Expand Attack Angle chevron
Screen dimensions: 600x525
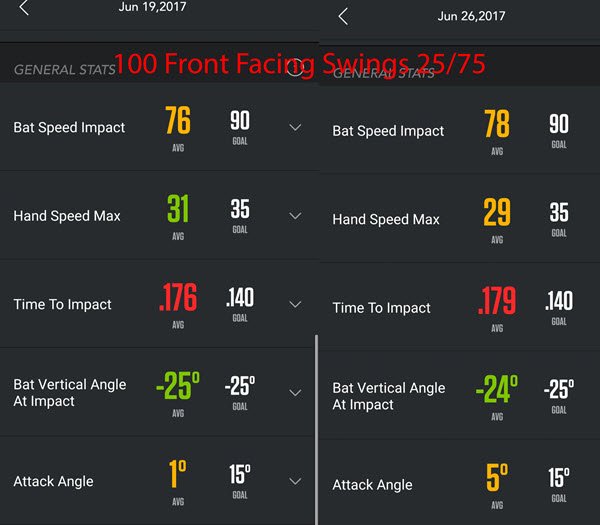[x=295, y=481]
